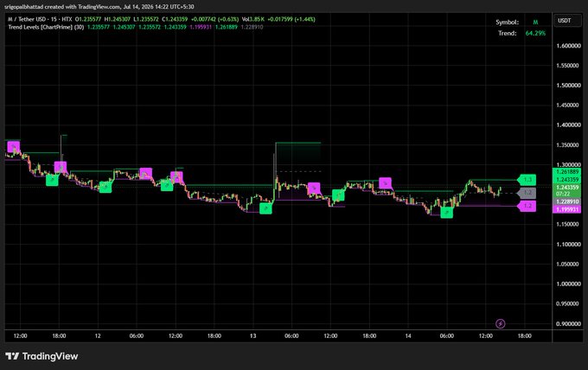Screen dimensions: 588x370
Task: Click the 'H1.245307' high value in title legend
Action: point(118,19)
